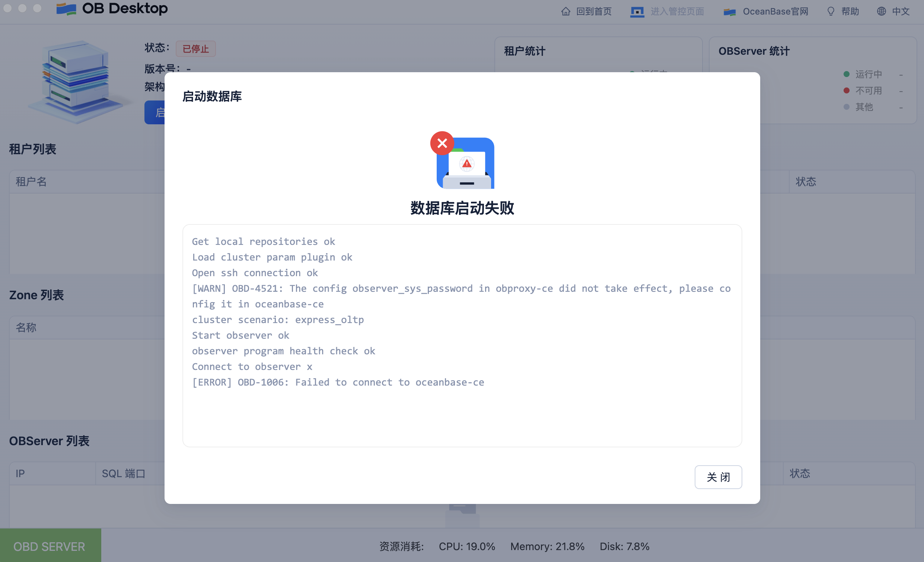Click the 资源消耗 label in status bar
The height and width of the screenshot is (562, 924).
(x=401, y=546)
